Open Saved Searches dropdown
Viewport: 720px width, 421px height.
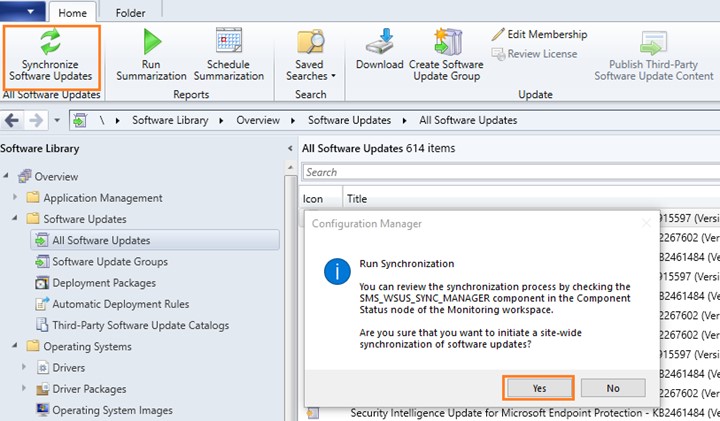(310, 56)
